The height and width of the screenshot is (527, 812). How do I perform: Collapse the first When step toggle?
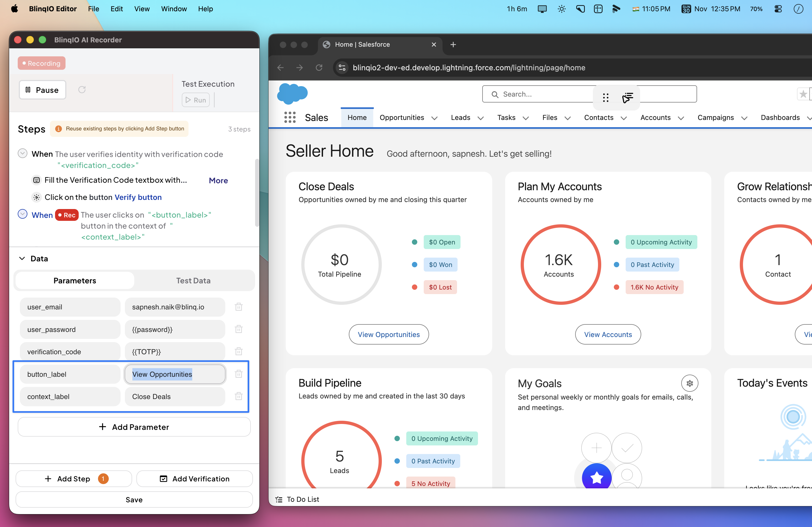(23, 153)
